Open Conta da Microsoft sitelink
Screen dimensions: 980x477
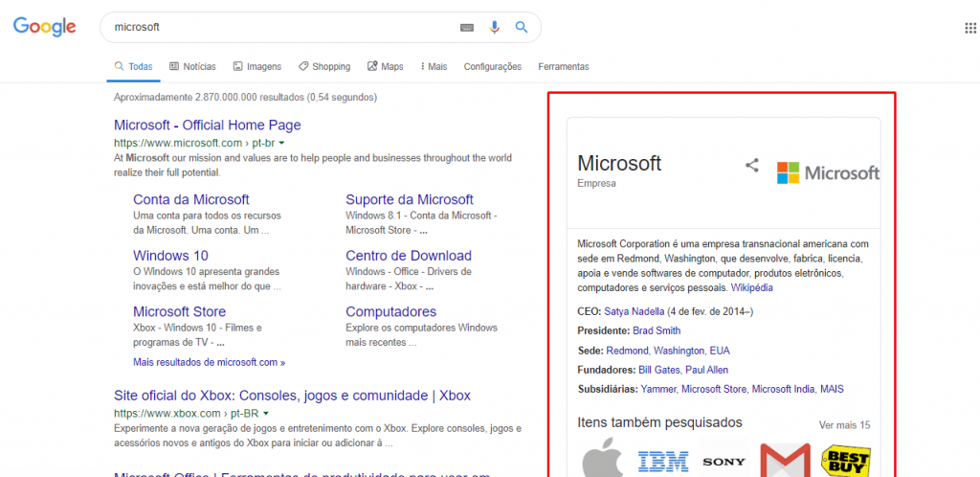[x=191, y=199]
